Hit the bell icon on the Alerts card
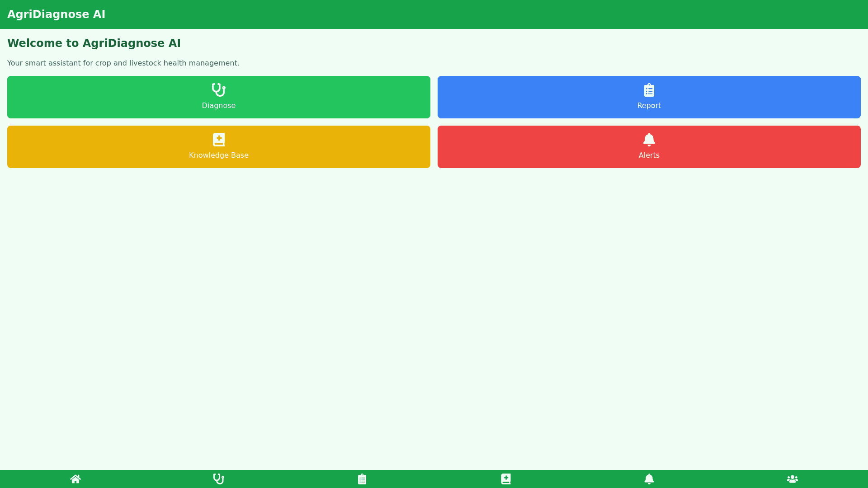The width and height of the screenshot is (868, 488). [x=649, y=140]
